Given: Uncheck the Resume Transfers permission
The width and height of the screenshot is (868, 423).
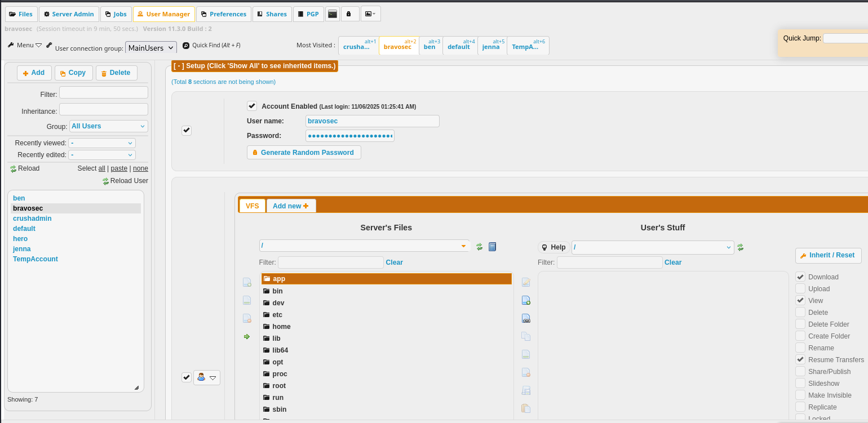Looking at the screenshot, I should pos(800,359).
